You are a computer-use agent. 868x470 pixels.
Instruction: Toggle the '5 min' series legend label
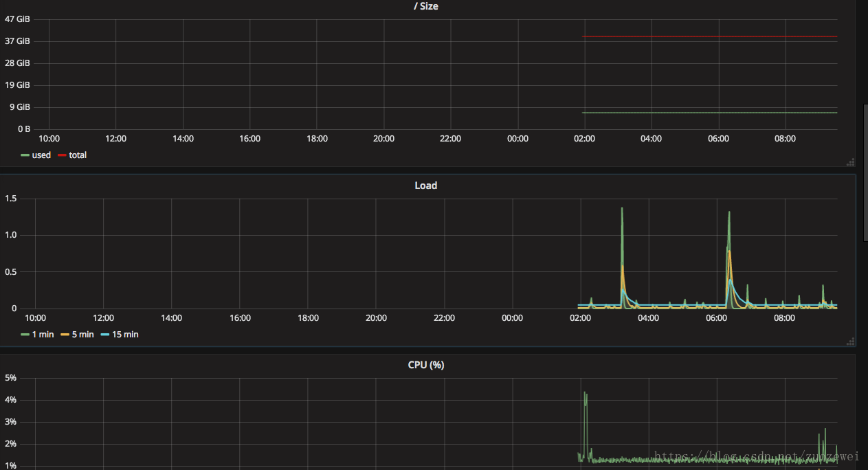82,335
